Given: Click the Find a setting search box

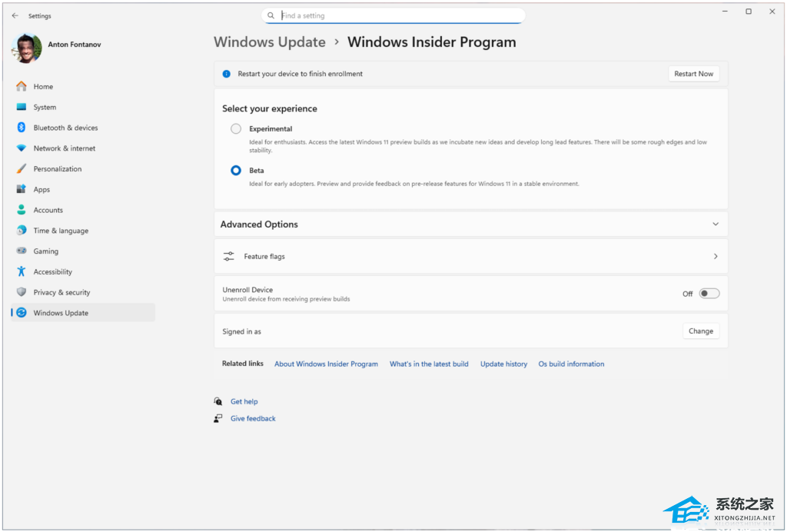Looking at the screenshot, I should (x=393, y=15).
